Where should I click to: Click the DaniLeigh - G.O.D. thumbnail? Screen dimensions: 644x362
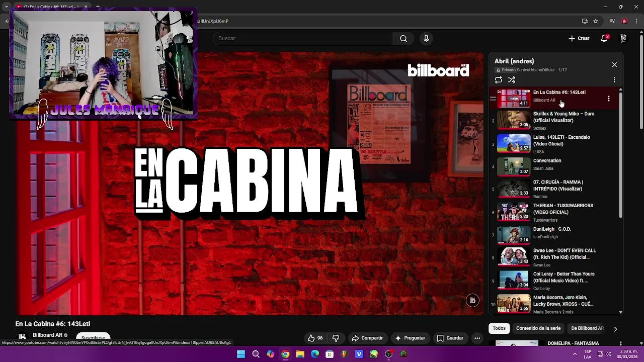point(514,235)
